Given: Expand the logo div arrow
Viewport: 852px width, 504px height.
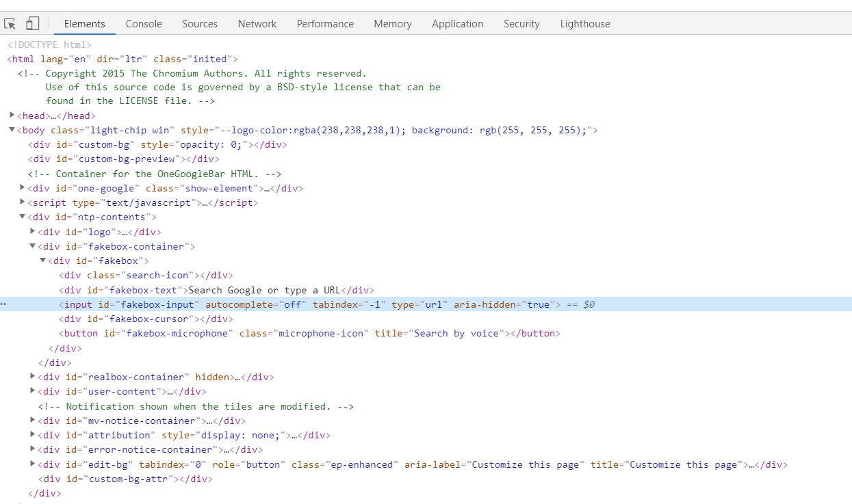Looking at the screenshot, I should (33, 231).
